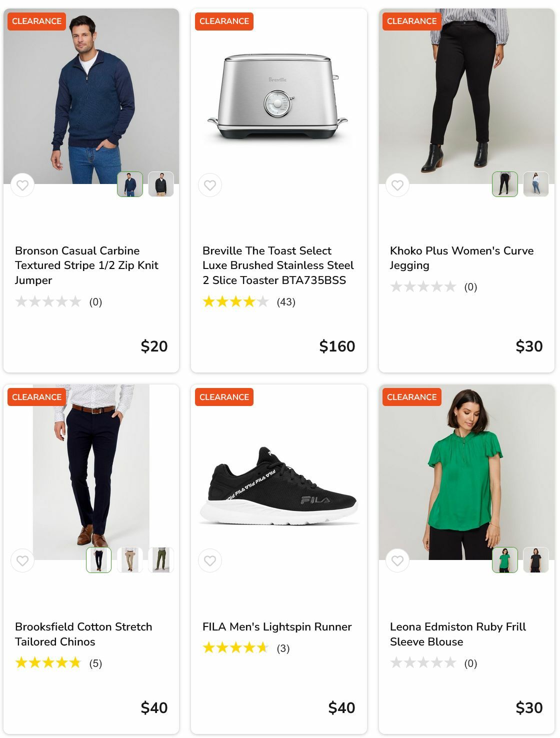Save Brooksfield Chinos to wishlist
The width and height of the screenshot is (560, 738).
tap(22, 561)
